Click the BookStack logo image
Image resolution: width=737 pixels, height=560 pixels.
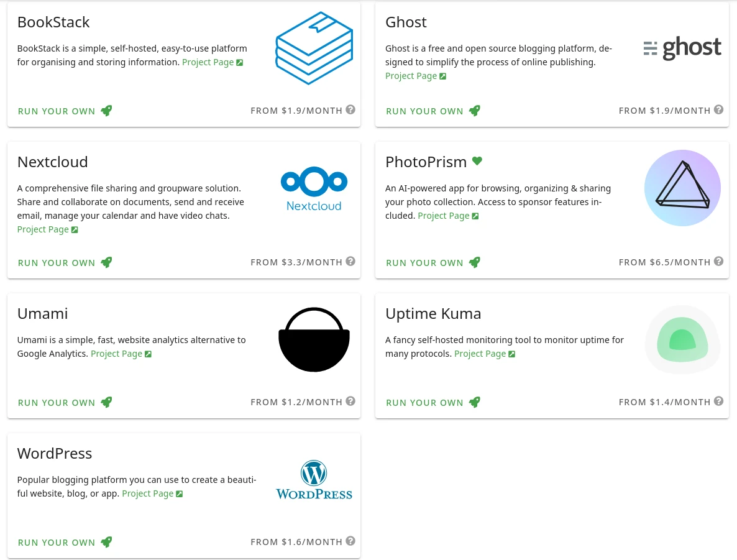point(314,48)
